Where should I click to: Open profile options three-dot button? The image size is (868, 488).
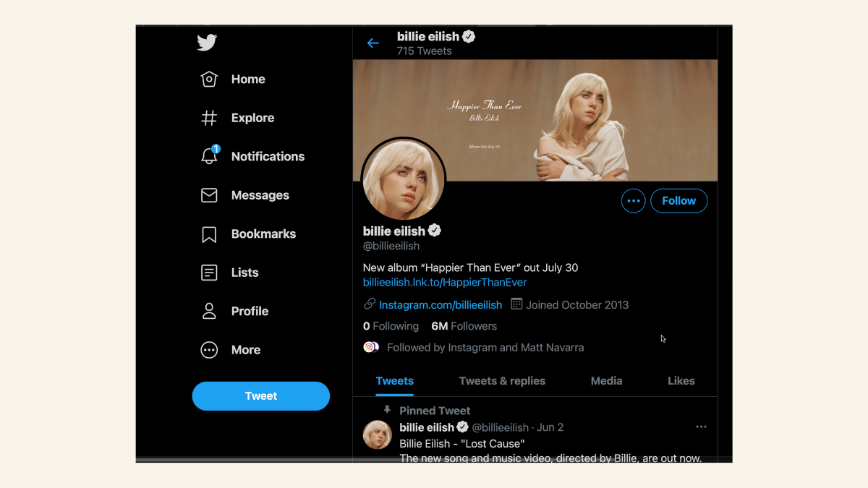coord(634,201)
